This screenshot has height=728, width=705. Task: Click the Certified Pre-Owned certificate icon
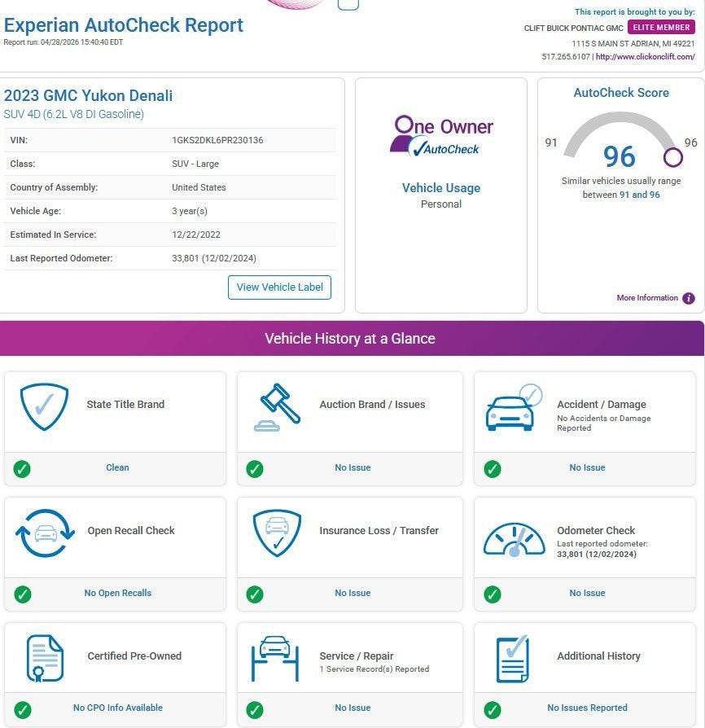tap(45, 659)
